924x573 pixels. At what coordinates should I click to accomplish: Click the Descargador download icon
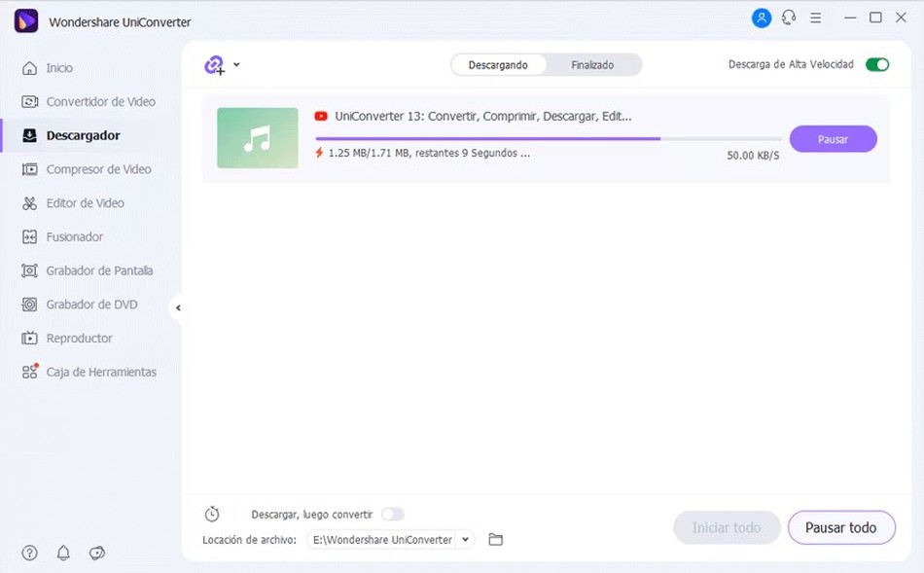[29, 135]
